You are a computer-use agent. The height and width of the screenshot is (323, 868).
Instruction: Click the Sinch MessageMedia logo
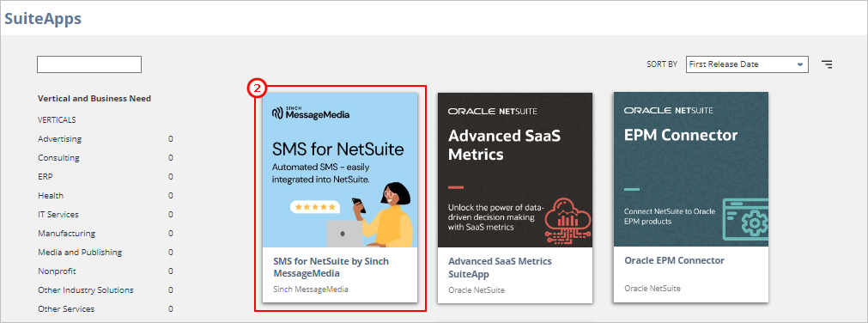311,113
